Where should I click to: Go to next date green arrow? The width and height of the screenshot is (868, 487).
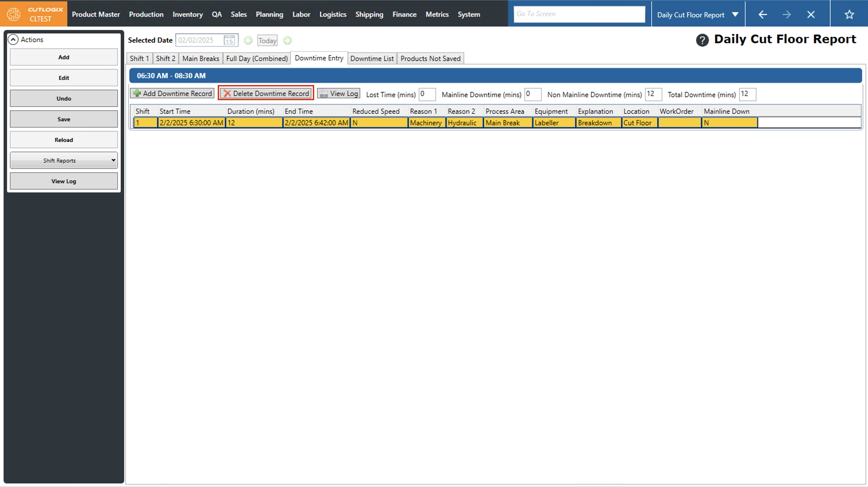288,40
